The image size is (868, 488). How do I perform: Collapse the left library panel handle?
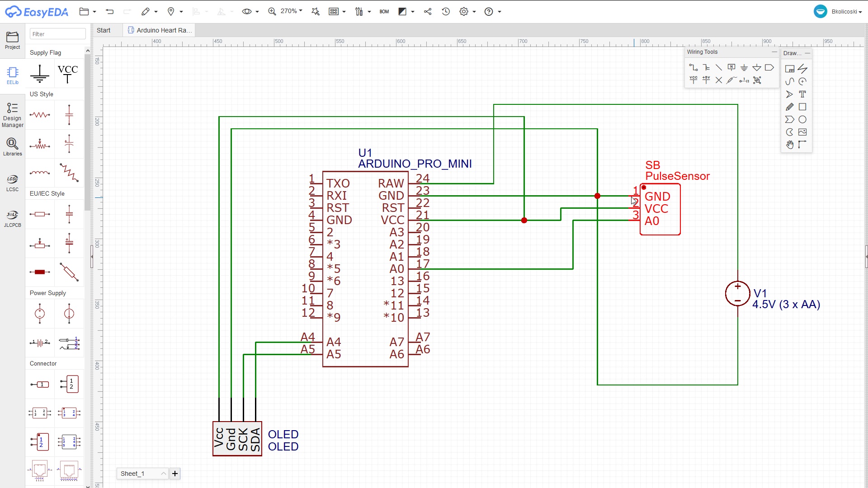[x=92, y=256]
